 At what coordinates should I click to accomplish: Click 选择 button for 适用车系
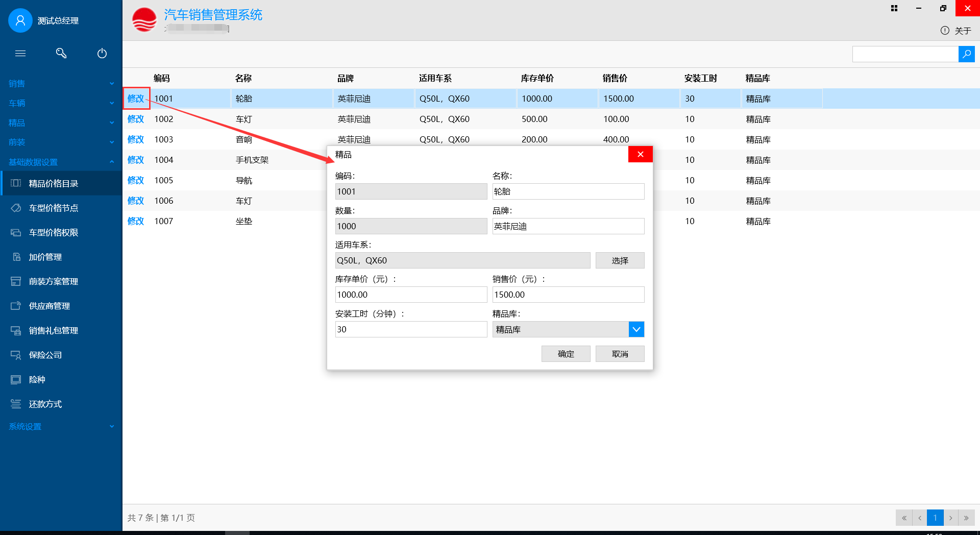[620, 260]
